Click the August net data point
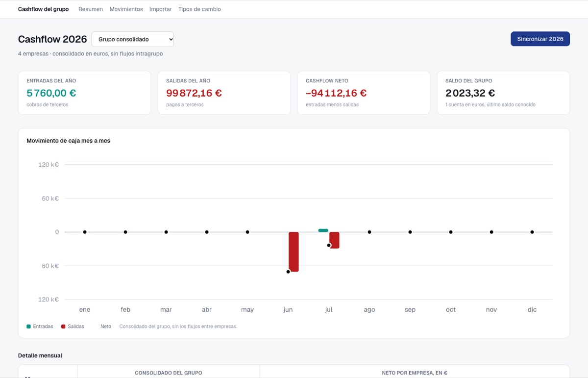 tap(369, 232)
